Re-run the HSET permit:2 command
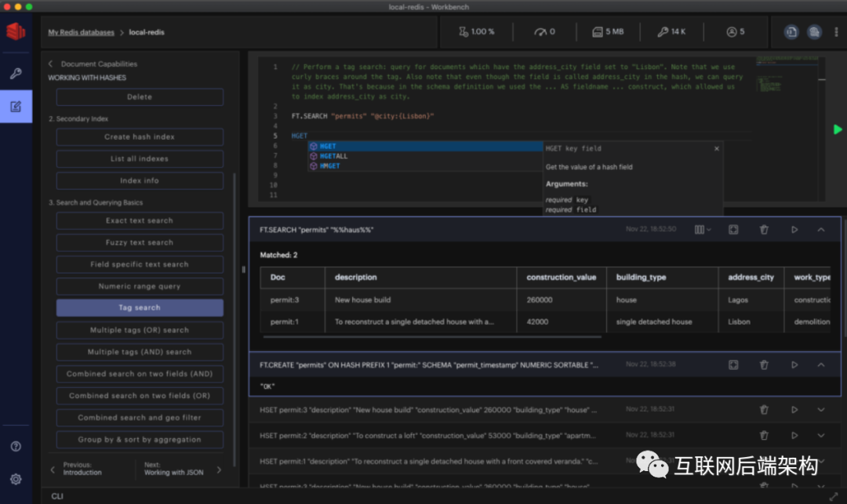The width and height of the screenshot is (847, 504). point(794,435)
